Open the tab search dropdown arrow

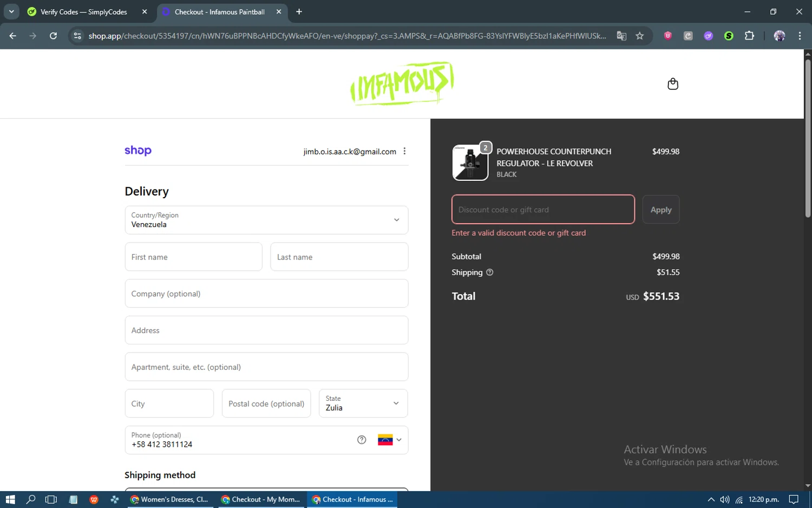tap(11, 11)
